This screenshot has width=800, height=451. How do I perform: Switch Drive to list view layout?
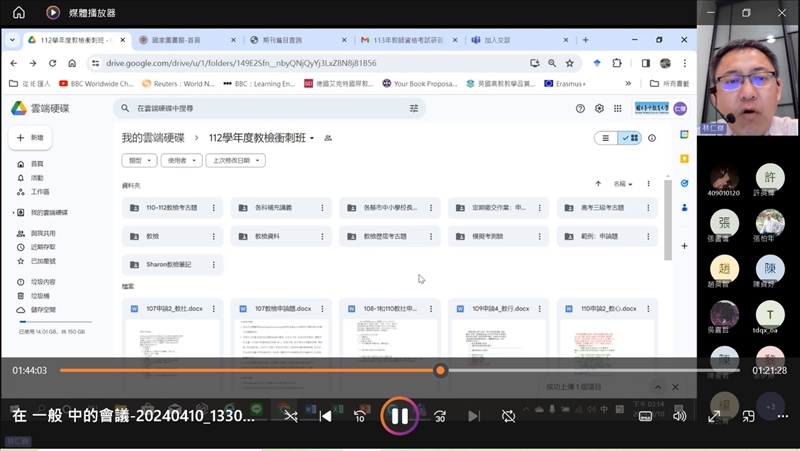click(x=605, y=138)
